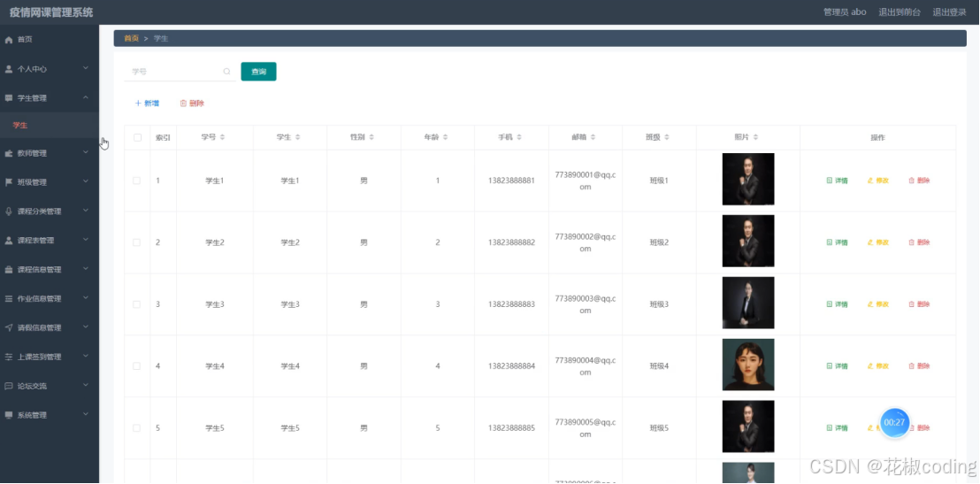Open the 首页 sidebar menu item
This screenshot has height=484, width=980.
pos(50,40)
